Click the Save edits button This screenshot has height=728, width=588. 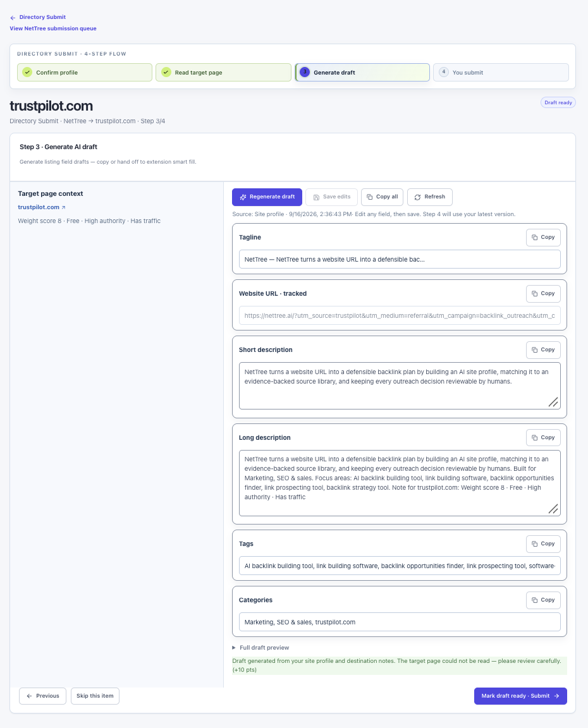[x=332, y=197]
